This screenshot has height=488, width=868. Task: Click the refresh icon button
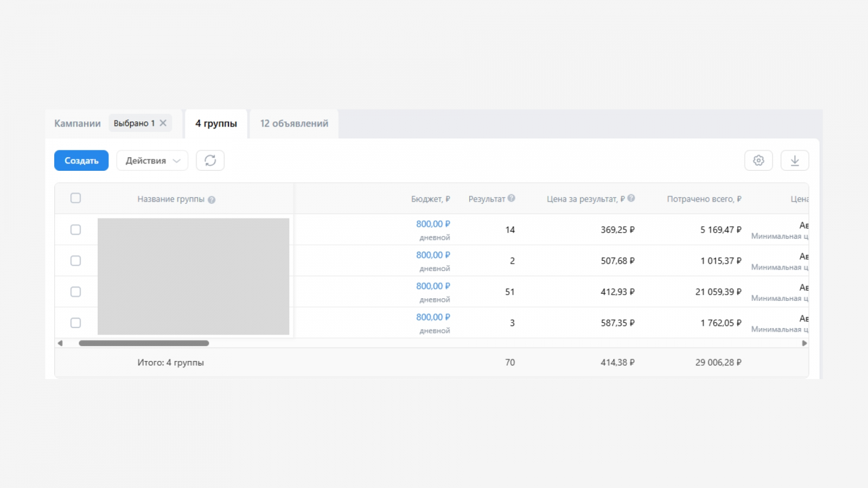pyautogui.click(x=210, y=160)
